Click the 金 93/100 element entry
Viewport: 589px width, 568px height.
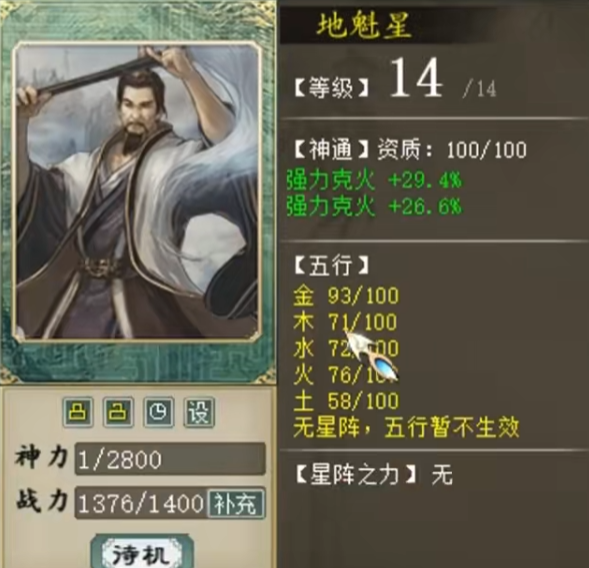(x=346, y=296)
